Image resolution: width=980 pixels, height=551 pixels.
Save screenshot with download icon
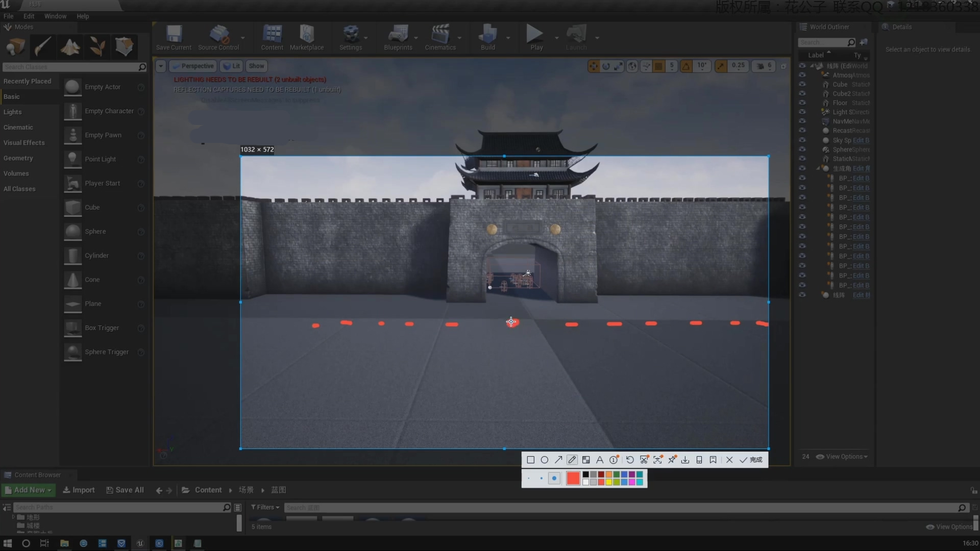[x=685, y=460]
